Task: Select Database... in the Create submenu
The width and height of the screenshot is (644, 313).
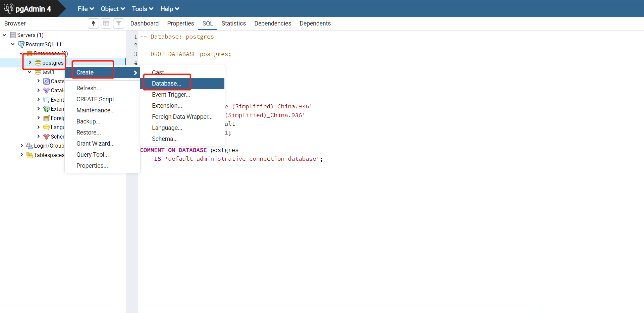Action: click(182, 84)
